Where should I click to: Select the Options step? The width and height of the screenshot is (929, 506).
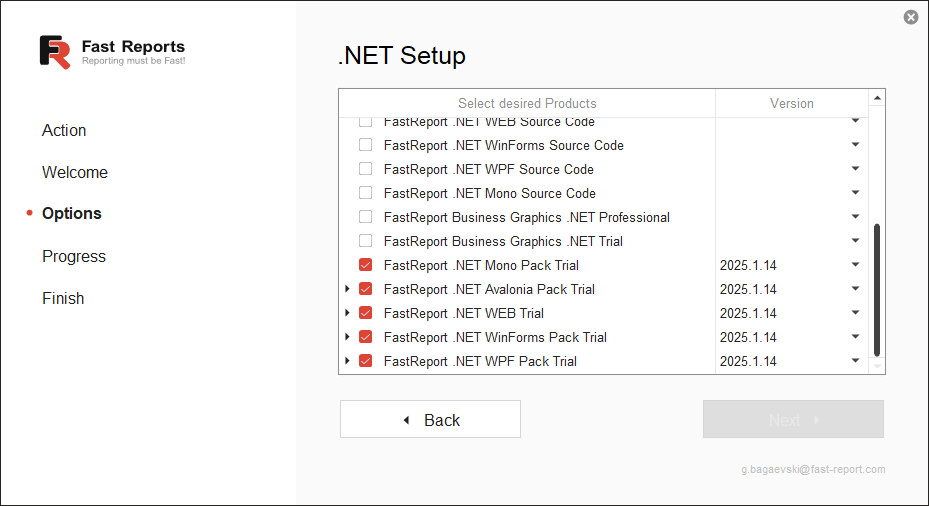click(72, 213)
